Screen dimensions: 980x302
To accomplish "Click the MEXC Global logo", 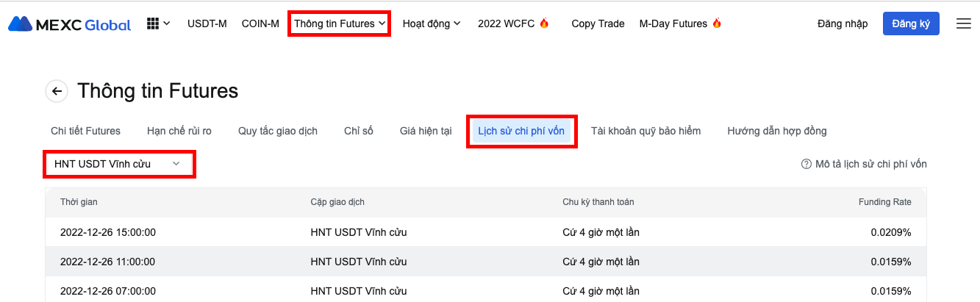I will (x=70, y=24).
